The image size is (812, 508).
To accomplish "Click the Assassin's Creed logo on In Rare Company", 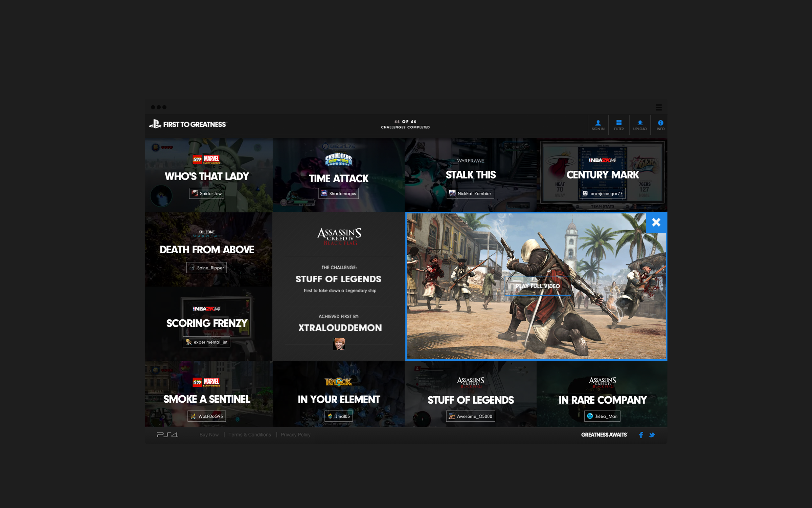I will pos(602,382).
